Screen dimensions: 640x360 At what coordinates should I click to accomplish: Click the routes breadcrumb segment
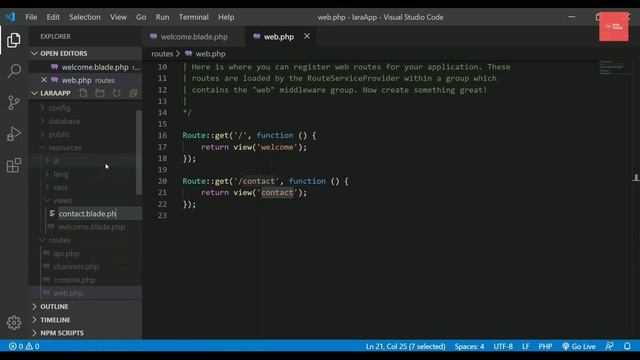(162, 53)
